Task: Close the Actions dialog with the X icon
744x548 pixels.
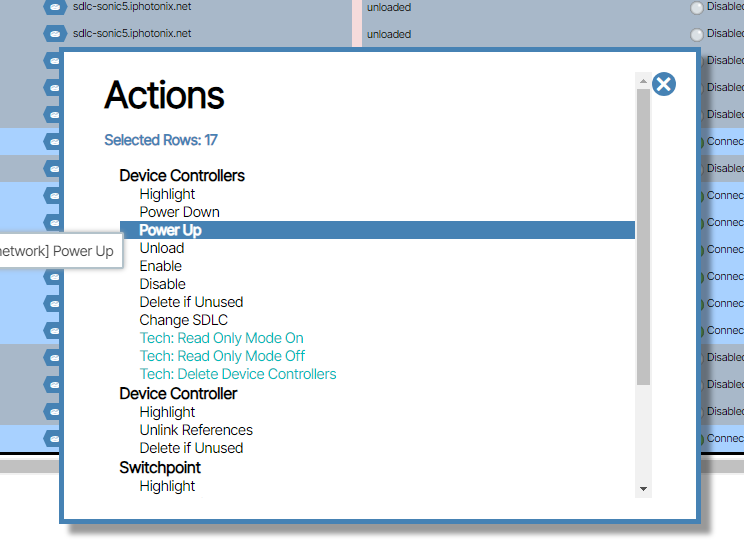Action: (664, 84)
